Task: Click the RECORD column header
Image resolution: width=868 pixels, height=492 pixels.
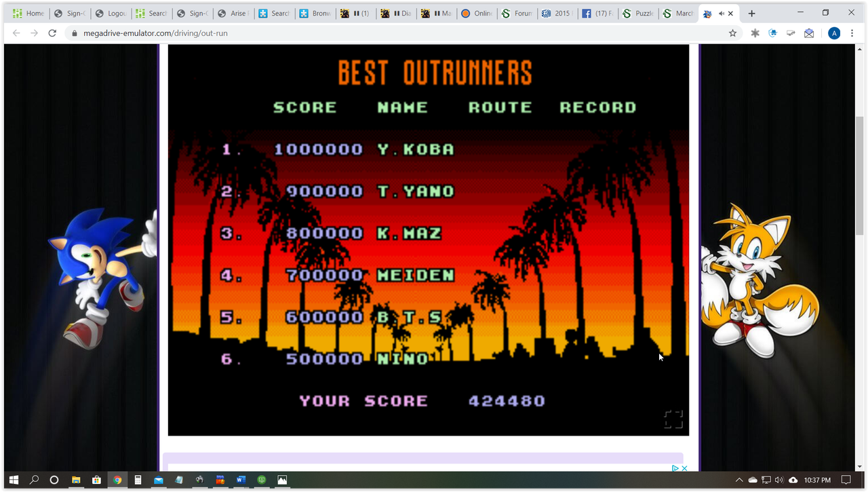Action: coord(598,107)
